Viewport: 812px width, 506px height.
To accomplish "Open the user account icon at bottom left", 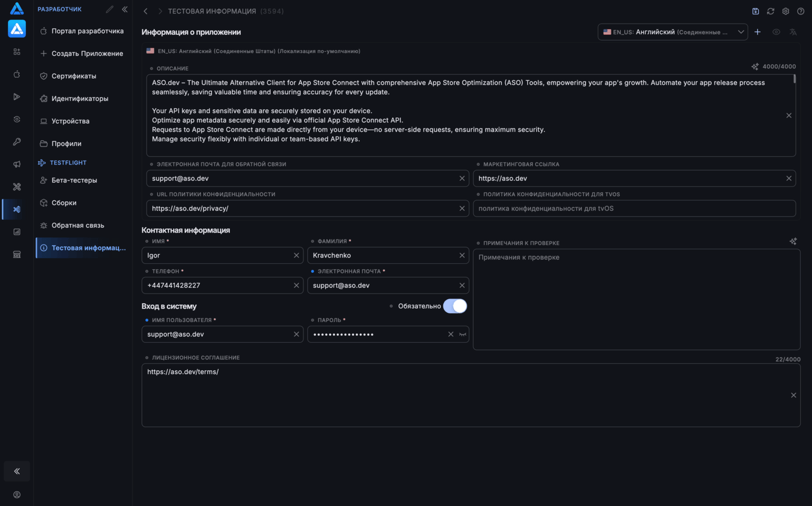I will tap(17, 495).
